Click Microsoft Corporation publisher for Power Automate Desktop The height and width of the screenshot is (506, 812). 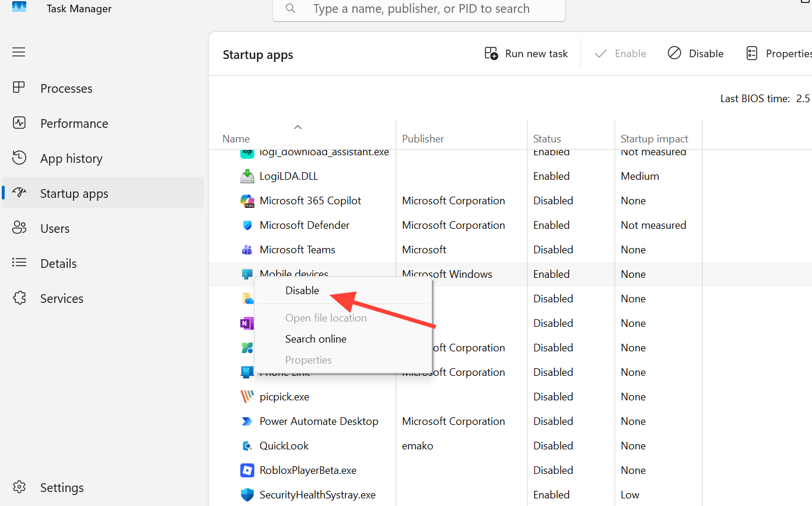click(453, 421)
